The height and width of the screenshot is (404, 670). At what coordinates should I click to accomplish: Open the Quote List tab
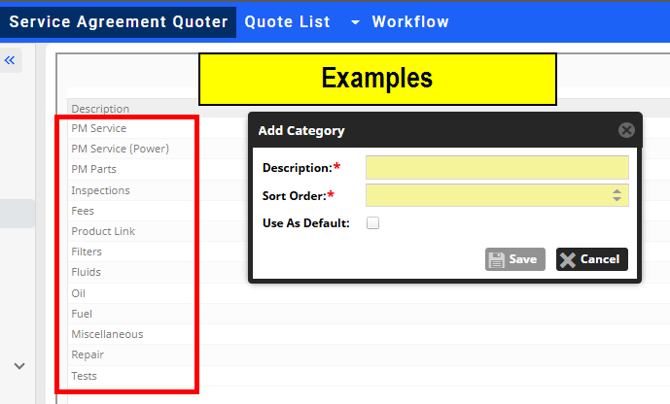[x=287, y=21]
